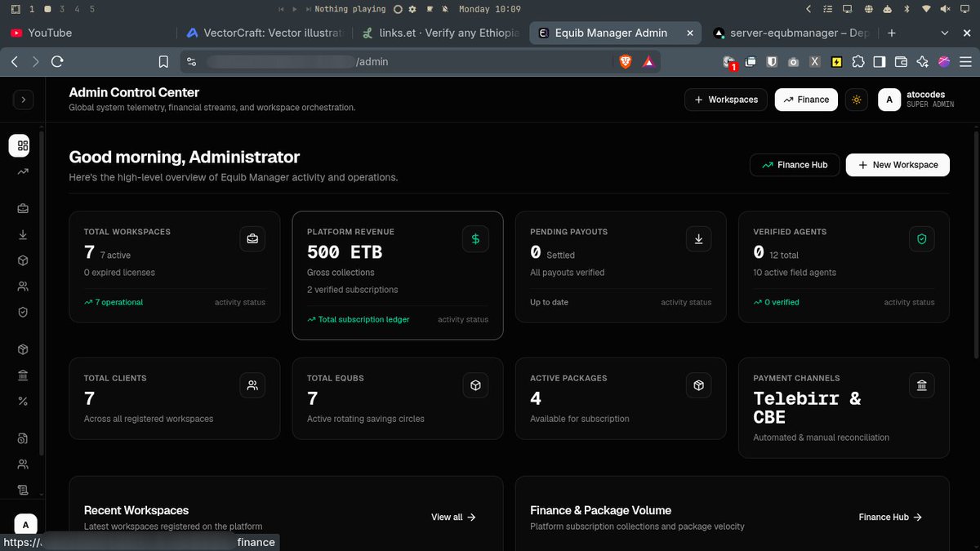980x551 pixels.
Task: Open the Leo AI sparkle icon in the toolbar
Action: click(x=923, y=61)
